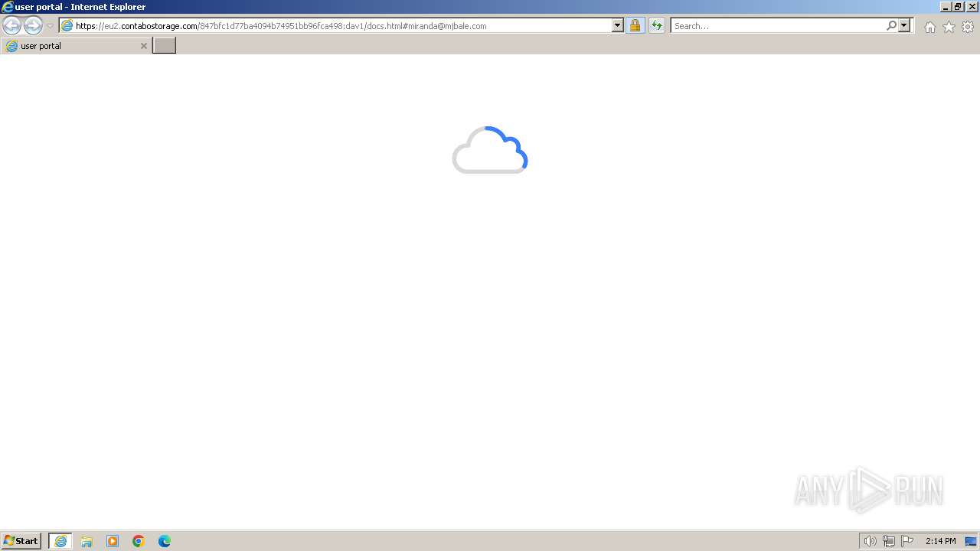Open the search provider dropdown
Viewport: 980px width, 551px height.
click(x=904, y=26)
